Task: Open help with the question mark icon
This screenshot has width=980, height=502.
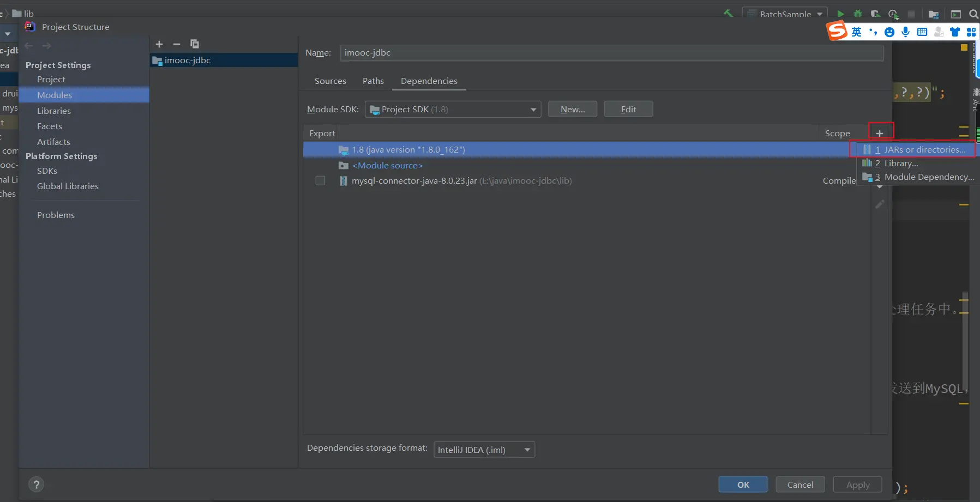Action: (37, 485)
